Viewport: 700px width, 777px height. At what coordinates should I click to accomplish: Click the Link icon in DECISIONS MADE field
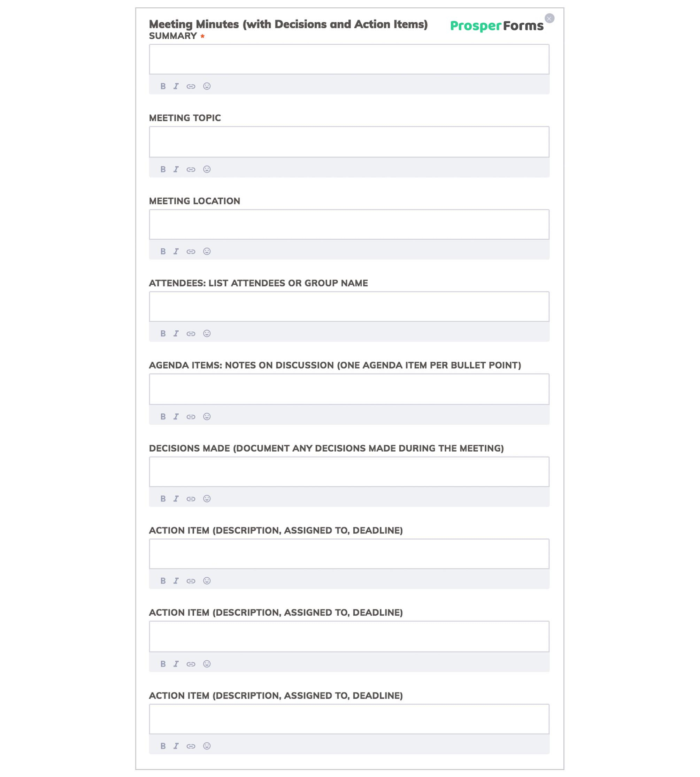191,498
